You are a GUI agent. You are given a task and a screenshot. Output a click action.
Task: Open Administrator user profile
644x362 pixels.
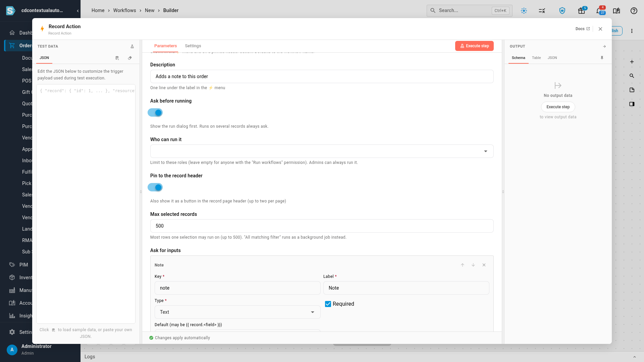click(36, 350)
